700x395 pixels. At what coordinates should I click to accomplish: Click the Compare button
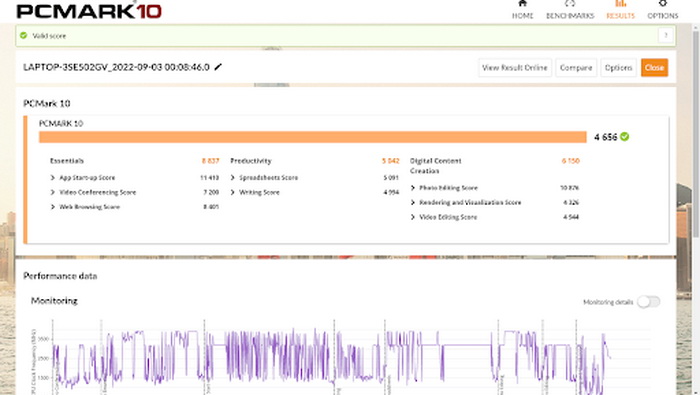[x=576, y=67]
